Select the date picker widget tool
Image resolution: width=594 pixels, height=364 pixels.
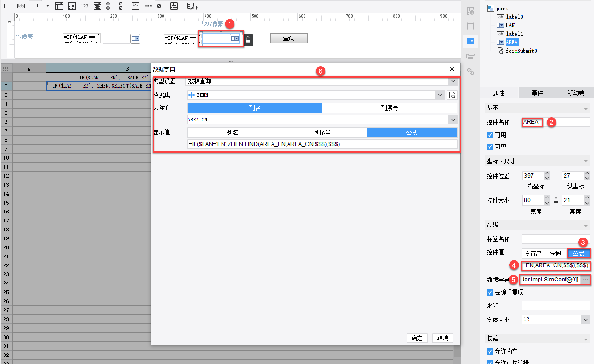[72, 6]
